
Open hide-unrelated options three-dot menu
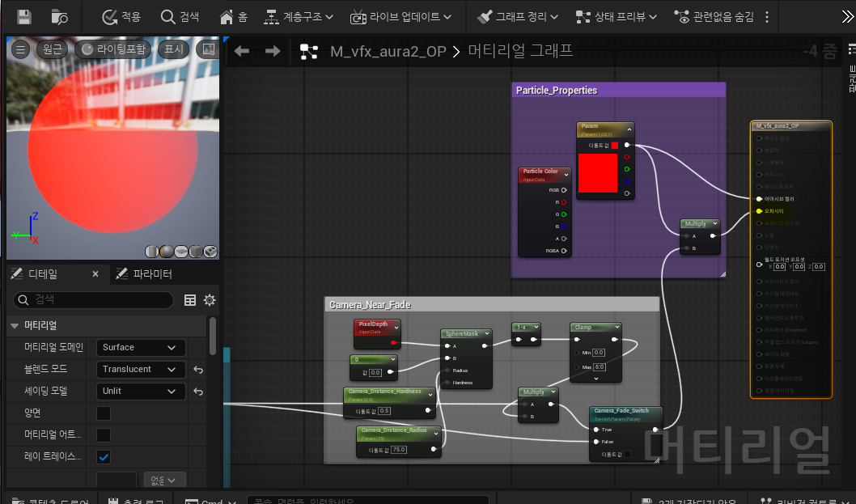point(767,17)
